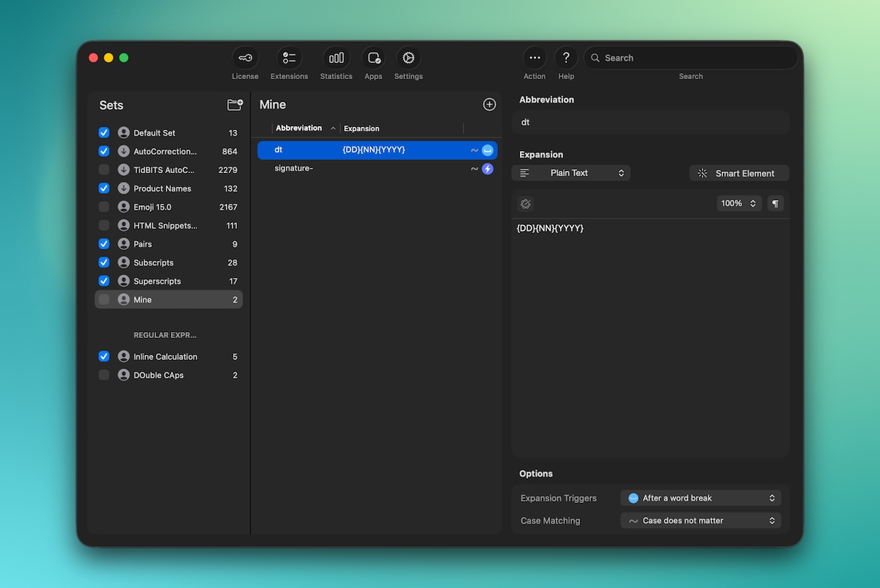Enable the Emoji 15.0 set checkbox
880x588 pixels.
[104, 207]
